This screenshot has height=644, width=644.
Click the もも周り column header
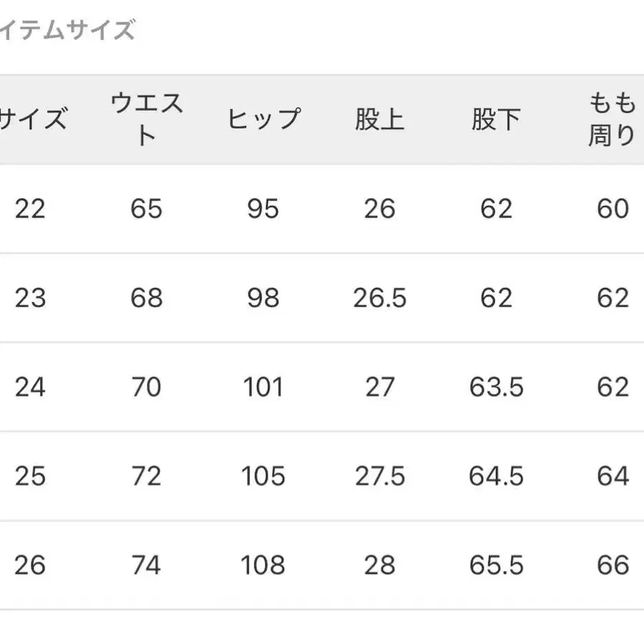click(612, 119)
